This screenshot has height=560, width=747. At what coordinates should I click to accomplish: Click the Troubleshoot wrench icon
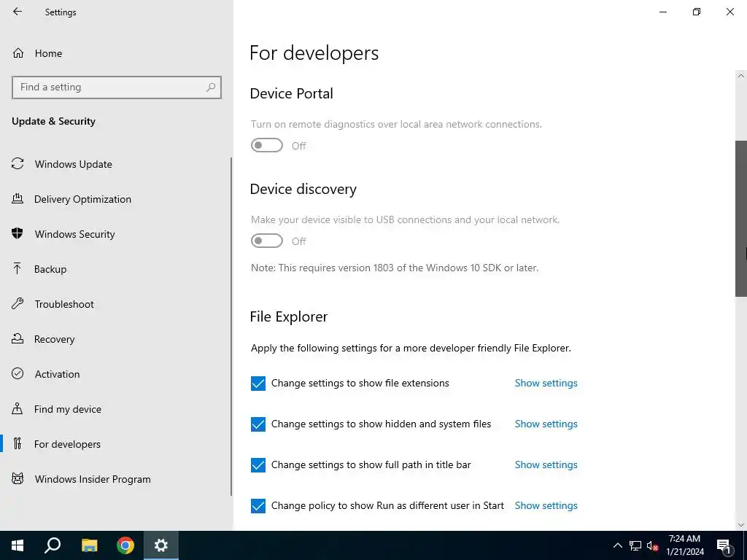(18, 303)
